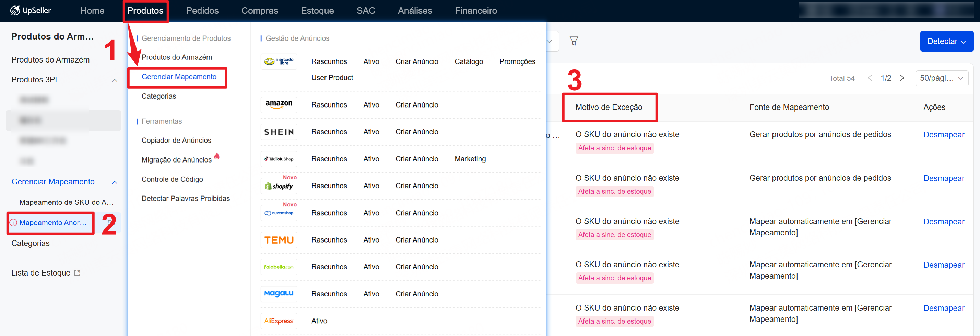Open the Detectar dropdown button

(x=946, y=41)
